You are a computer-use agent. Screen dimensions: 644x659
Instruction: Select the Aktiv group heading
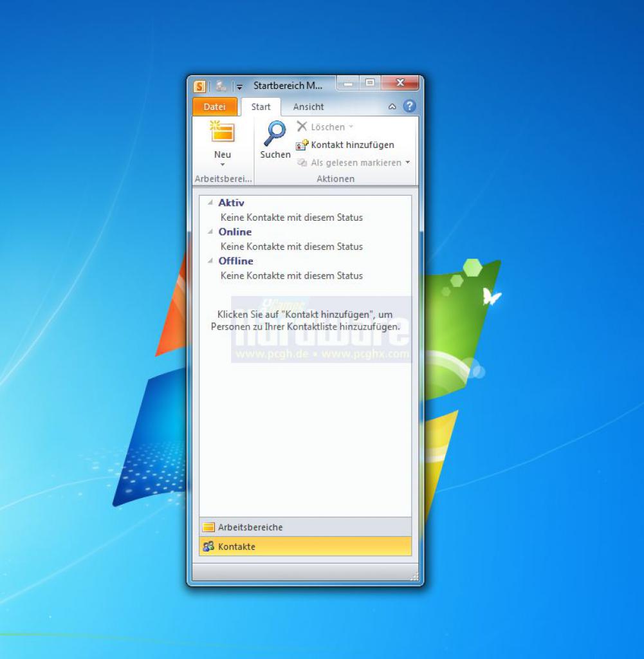pyautogui.click(x=231, y=203)
